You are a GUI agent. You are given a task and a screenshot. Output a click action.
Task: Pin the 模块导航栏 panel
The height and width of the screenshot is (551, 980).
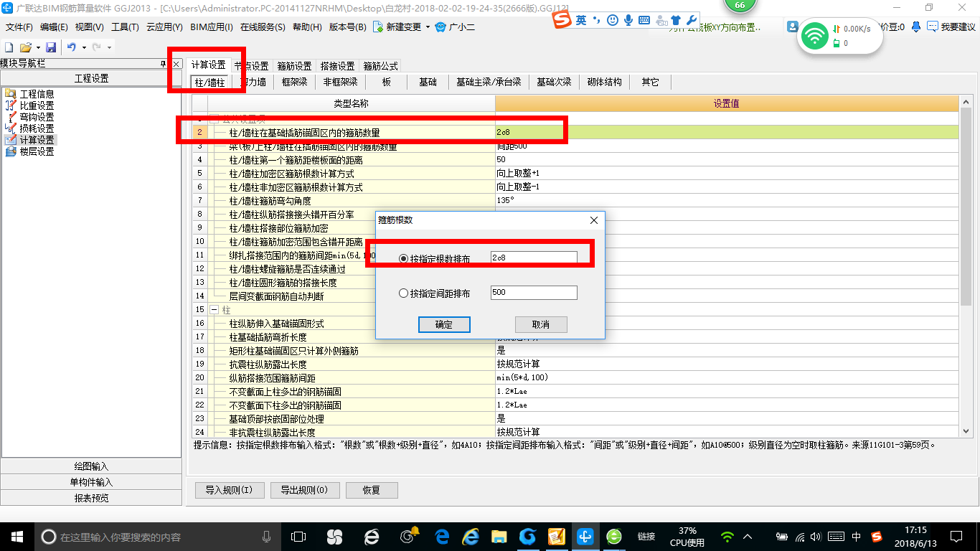coord(164,64)
